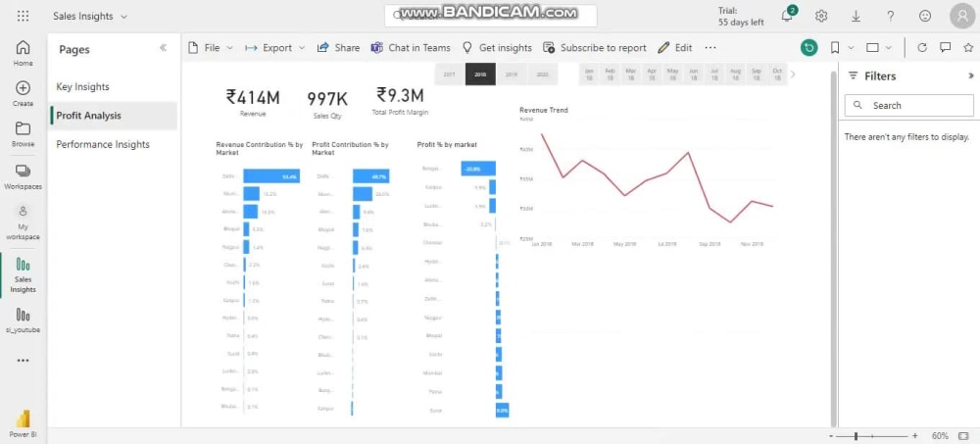Click the Filters search field
980x444 pixels.
tap(908, 106)
